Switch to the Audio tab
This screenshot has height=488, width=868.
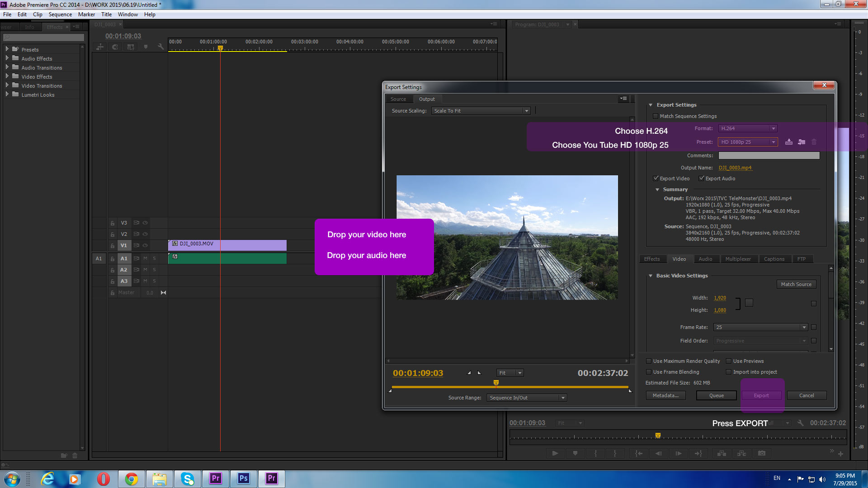[705, 259]
